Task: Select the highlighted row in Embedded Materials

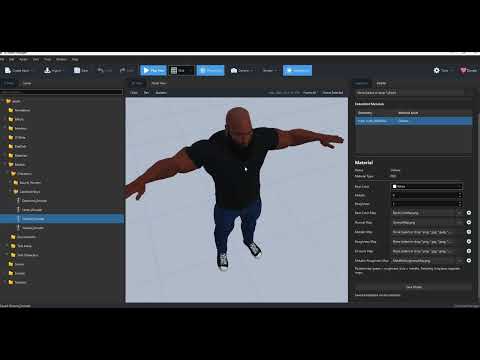Action: click(414, 121)
